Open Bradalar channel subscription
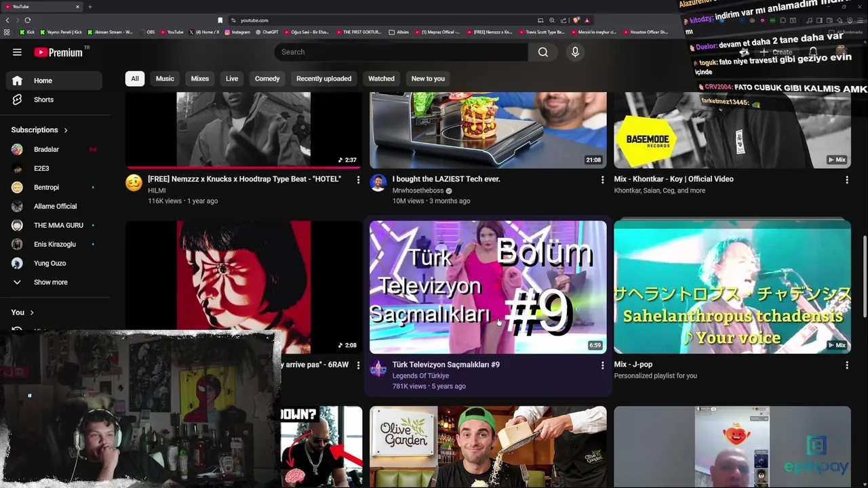Image resolution: width=868 pixels, height=488 pixels. 54,149
